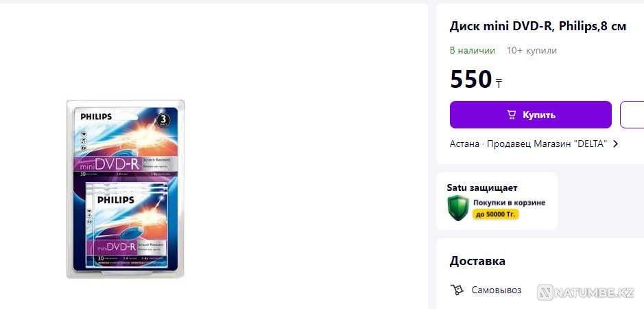
Task: Click the 3-pack badge on product package
Action: 164,120
